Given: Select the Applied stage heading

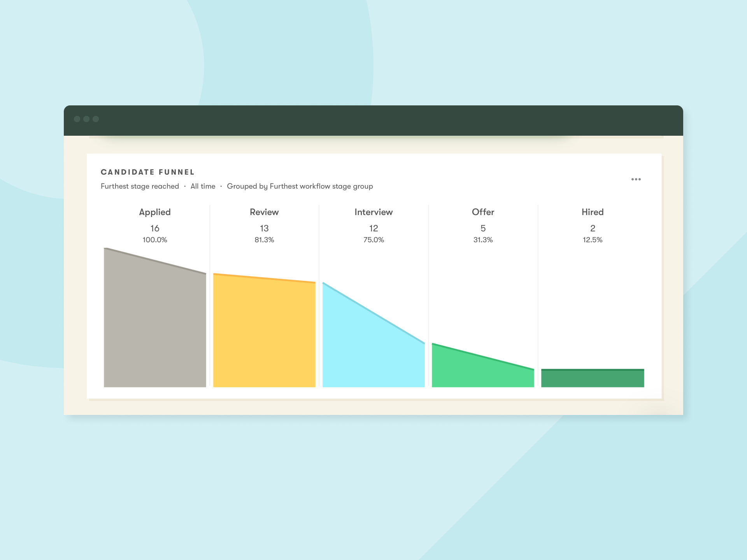Looking at the screenshot, I should [x=155, y=212].
